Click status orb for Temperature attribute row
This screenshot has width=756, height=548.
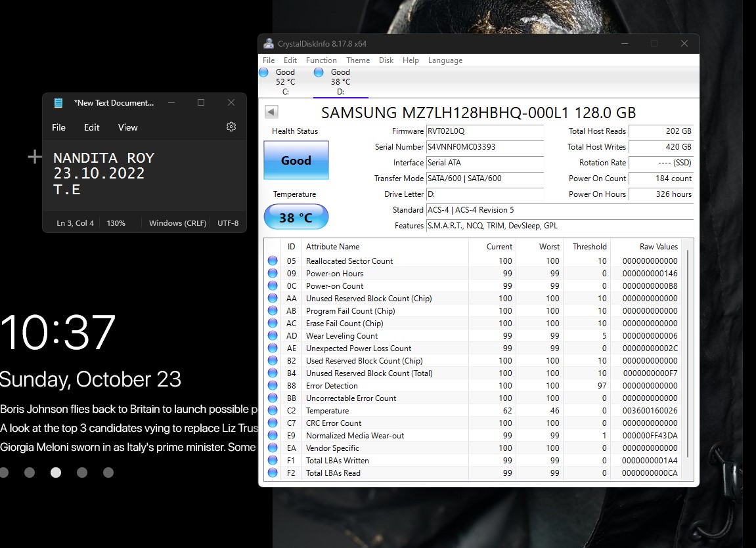coord(273,410)
